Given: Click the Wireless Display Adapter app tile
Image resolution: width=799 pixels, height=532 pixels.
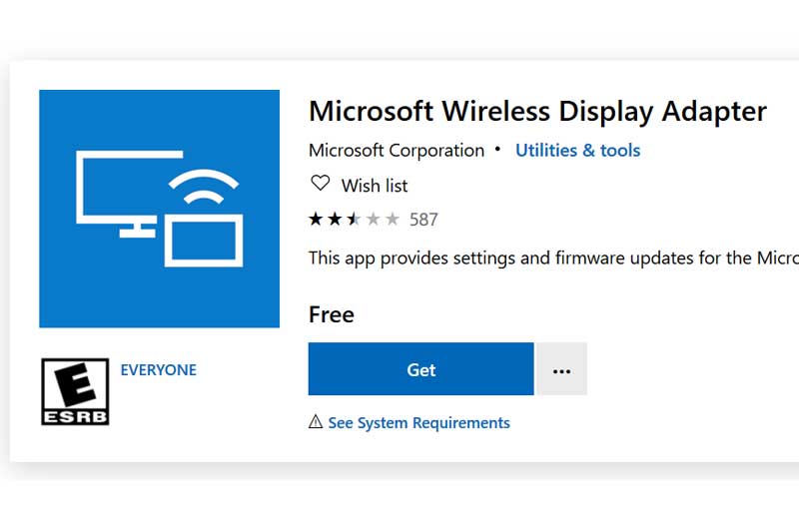Looking at the screenshot, I should click(160, 209).
